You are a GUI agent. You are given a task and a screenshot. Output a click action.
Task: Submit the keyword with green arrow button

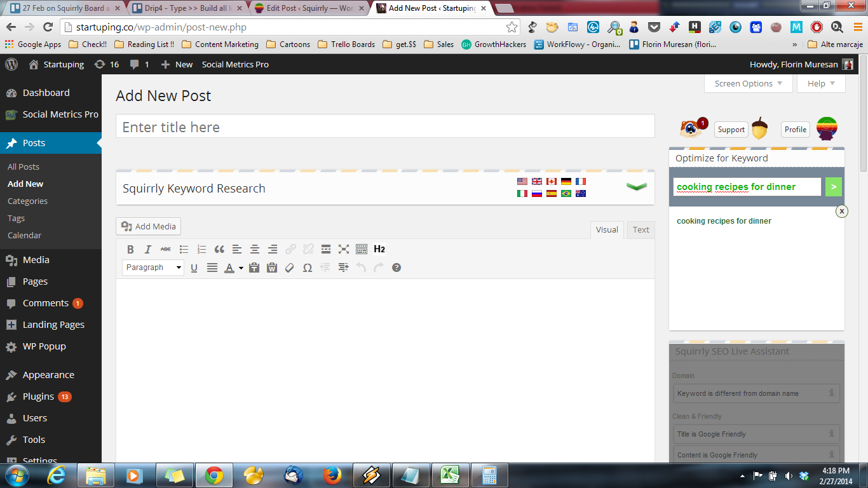833,187
